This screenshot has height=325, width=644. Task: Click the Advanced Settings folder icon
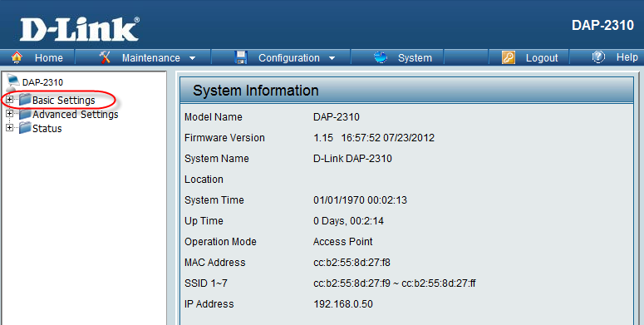(25, 114)
